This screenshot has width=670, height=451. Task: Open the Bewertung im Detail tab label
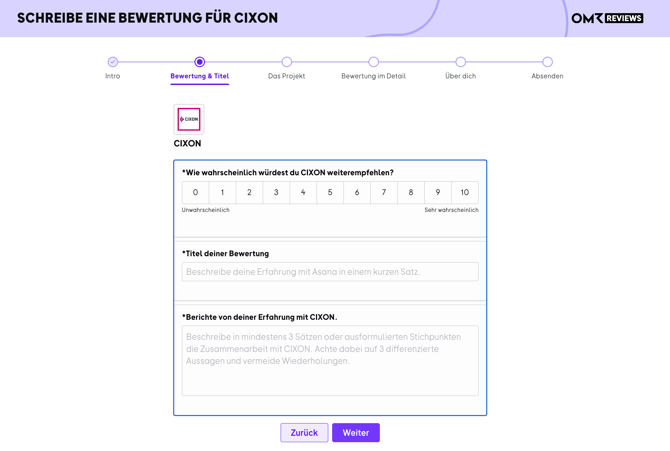tap(373, 76)
